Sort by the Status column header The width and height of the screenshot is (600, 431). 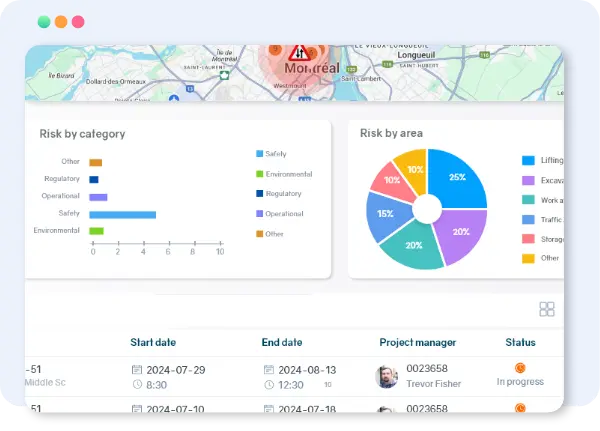(520, 343)
